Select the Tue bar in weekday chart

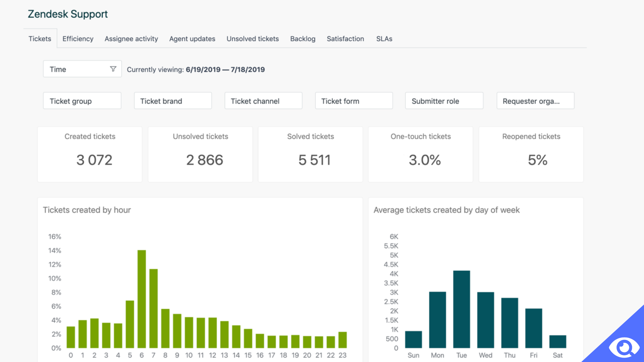coord(462,309)
